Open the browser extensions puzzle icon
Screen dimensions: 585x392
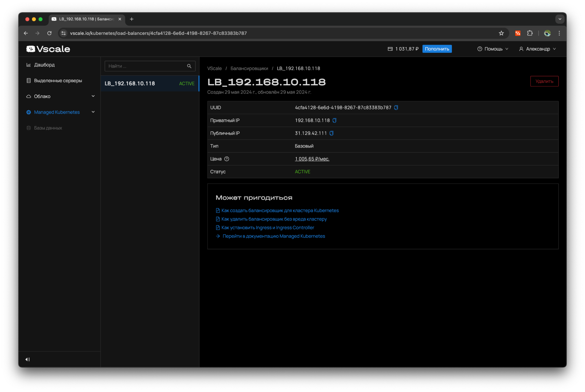pyautogui.click(x=530, y=33)
